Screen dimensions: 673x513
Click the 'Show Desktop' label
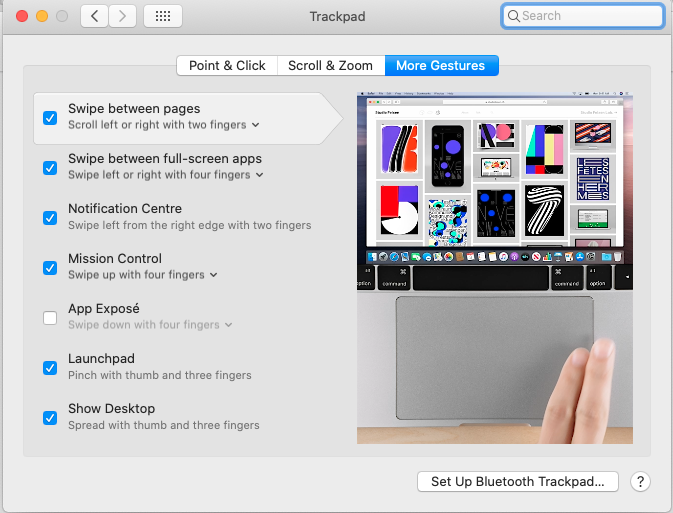[112, 409]
